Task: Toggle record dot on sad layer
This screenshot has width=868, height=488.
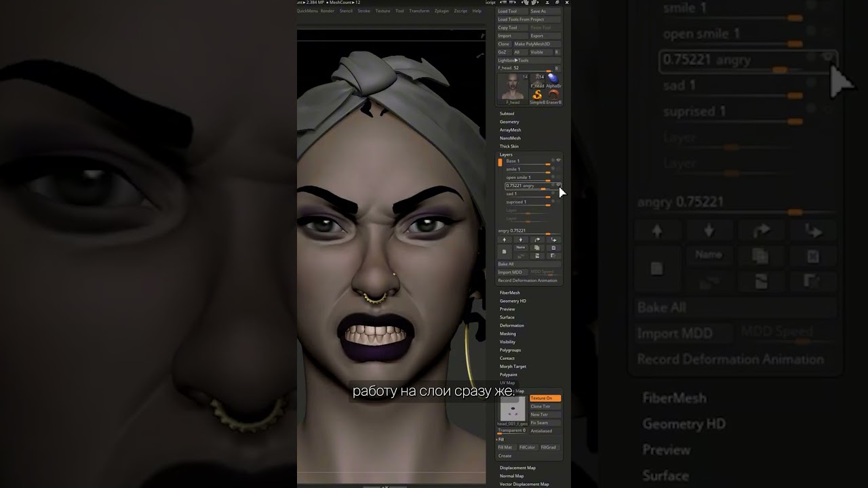Action: click(x=553, y=193)
